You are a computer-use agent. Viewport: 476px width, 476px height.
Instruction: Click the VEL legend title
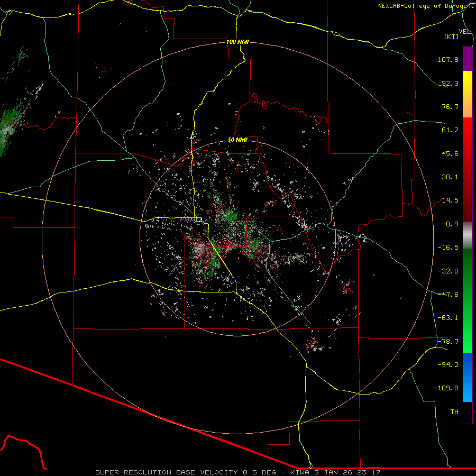click(465, 32)
